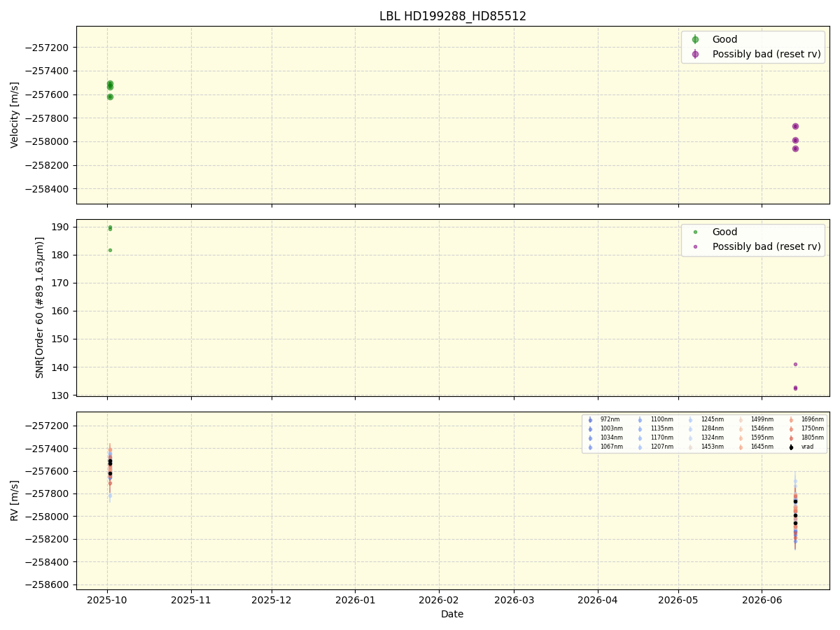This screenshot has height=630, width=840.
Task: Click lowest green Velocity point near −257620
Action: (x=110, y=97)
